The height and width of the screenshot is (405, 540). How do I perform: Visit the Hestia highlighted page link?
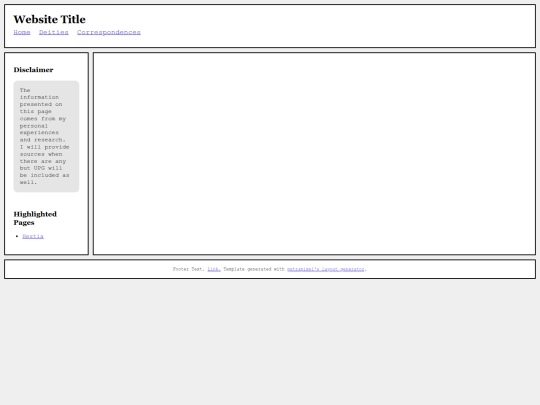pos(33,236)
